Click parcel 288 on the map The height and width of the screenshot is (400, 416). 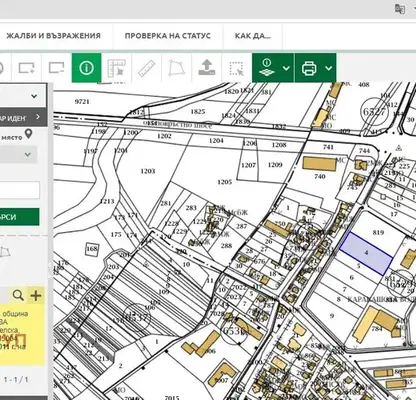click(x=226, y=246)
